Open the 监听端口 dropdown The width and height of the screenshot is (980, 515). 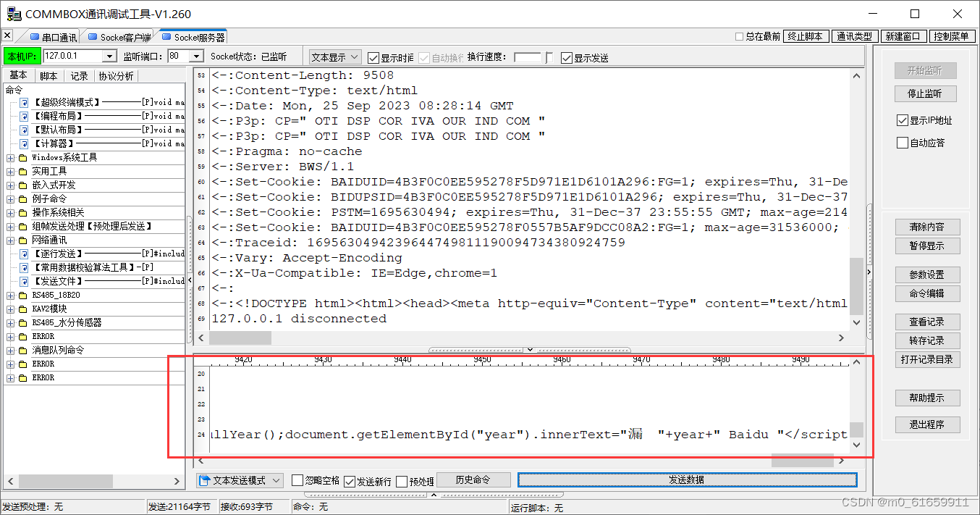[195, 55]
